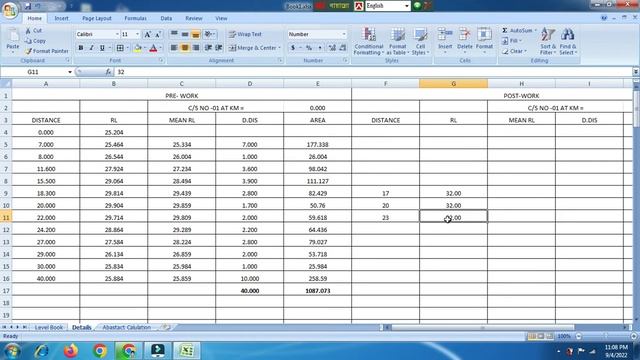Open Sort & Filter menu
The height and width of the screenshot is (360, 640).
coord(548,41)
